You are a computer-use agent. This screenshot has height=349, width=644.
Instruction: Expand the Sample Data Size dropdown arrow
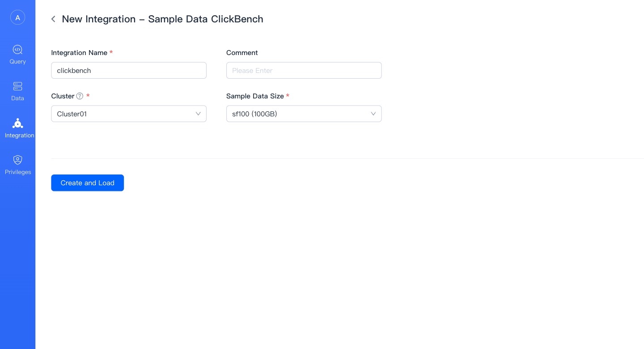(x=373, y=114)
